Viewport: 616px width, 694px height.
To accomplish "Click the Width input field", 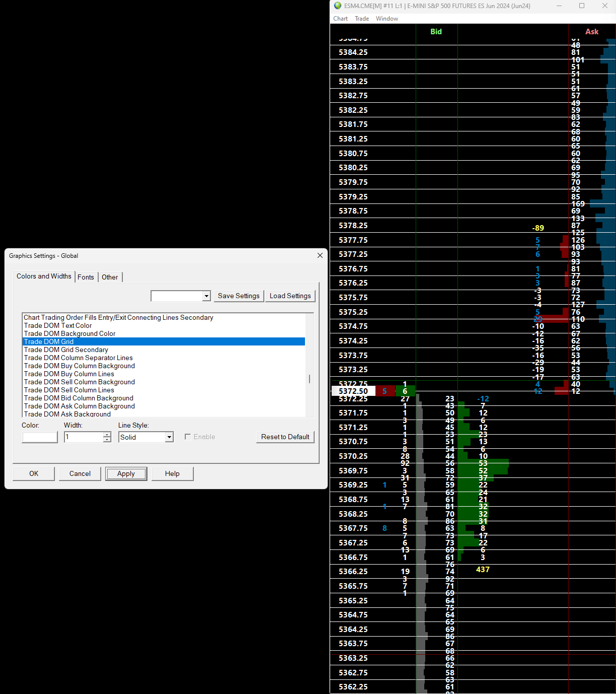I will click(84, 437).
